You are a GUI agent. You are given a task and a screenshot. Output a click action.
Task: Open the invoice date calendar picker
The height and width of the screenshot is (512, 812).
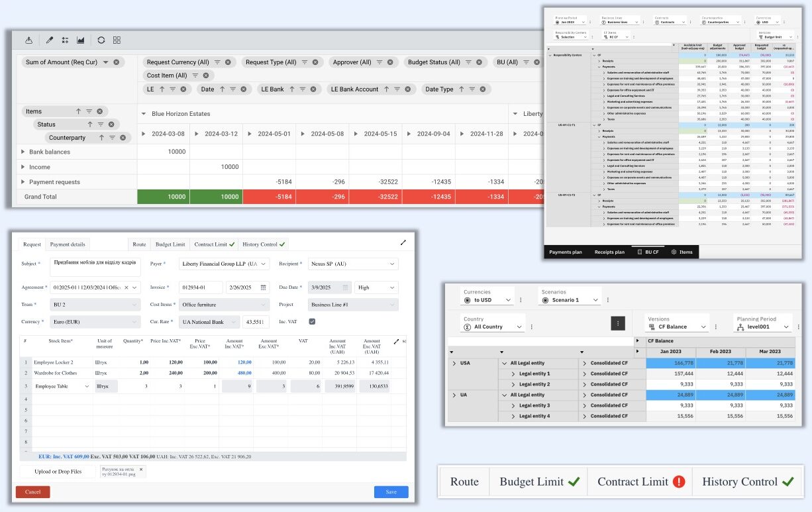pyautogui.click(x=264, y=287)
